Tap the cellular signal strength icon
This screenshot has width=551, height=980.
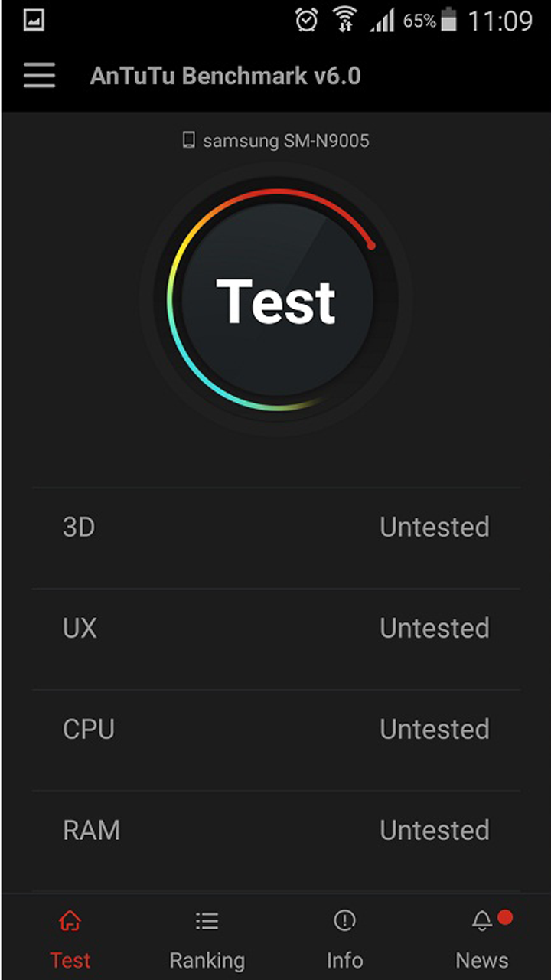click(382, 21)
